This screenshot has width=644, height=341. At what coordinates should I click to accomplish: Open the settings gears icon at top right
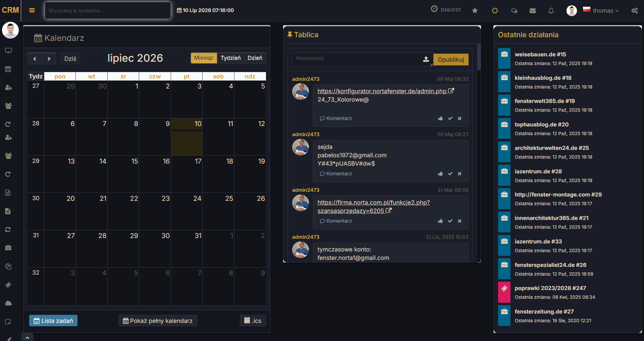pyautogui.click(x=635, y=11)
